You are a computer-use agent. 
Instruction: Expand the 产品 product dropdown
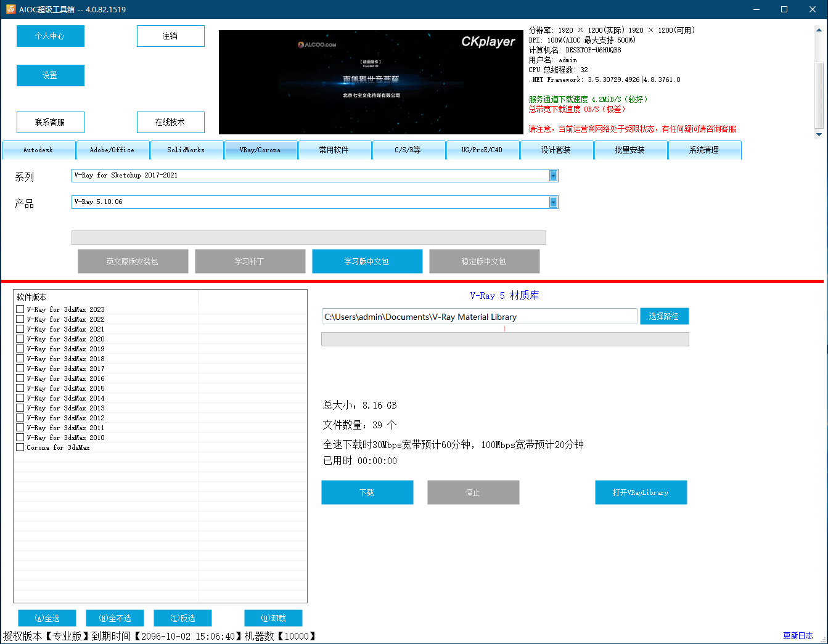click(553, 202)
